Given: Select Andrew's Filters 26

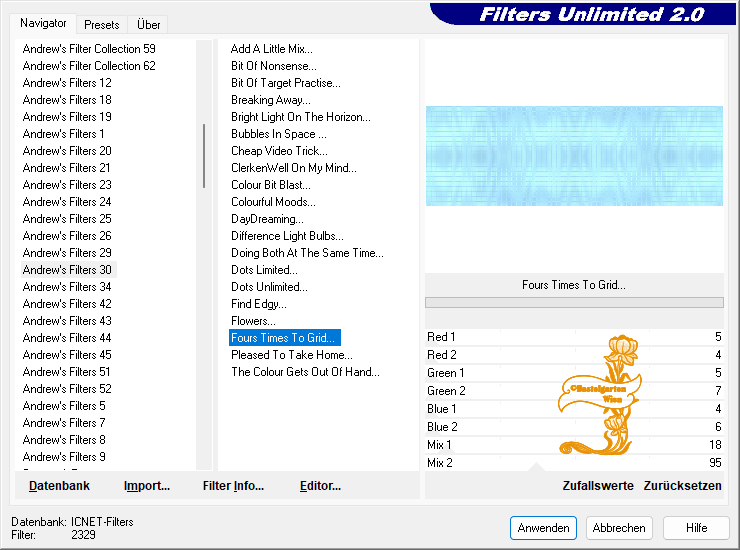Looking at the screenshot, I should pyautogui.click(x=67, y=236).
